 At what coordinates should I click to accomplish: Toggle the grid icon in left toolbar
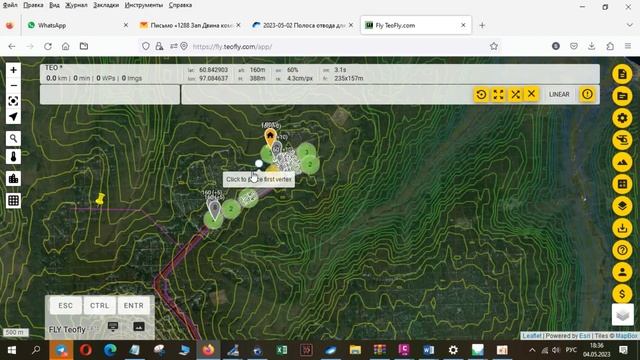click(13, 200)
